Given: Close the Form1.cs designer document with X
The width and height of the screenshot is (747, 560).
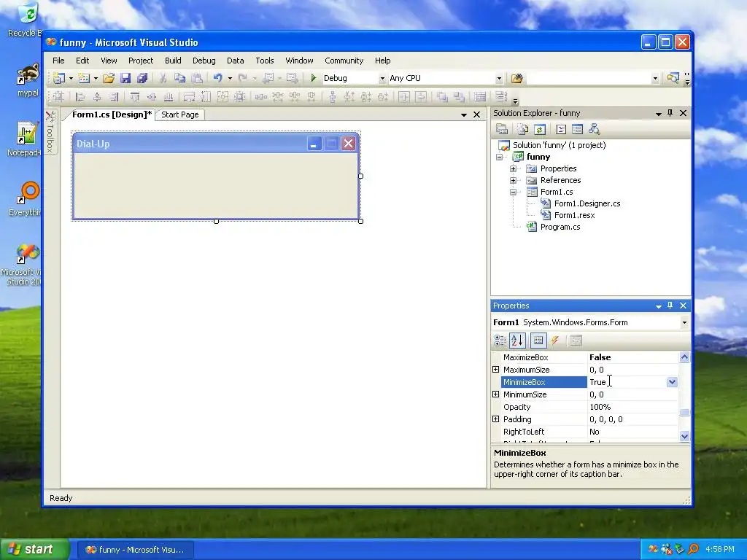Looking at the screenshot, I should [x=476, y=114].
